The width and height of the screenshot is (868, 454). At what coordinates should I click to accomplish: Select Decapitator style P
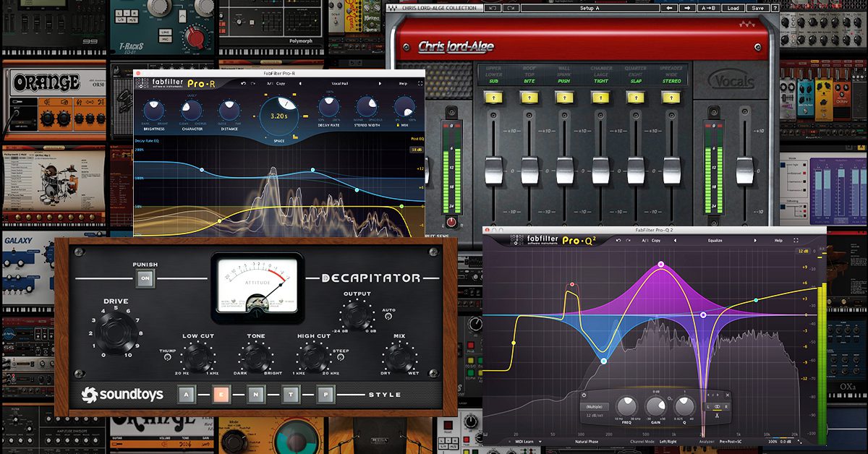(x=324, y=395)
